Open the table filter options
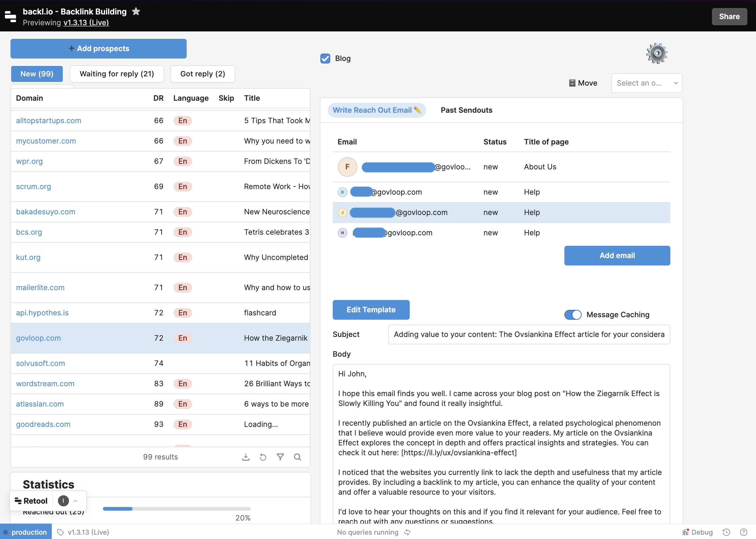Screen dimensions: 756x539 (x=280, y=457)
